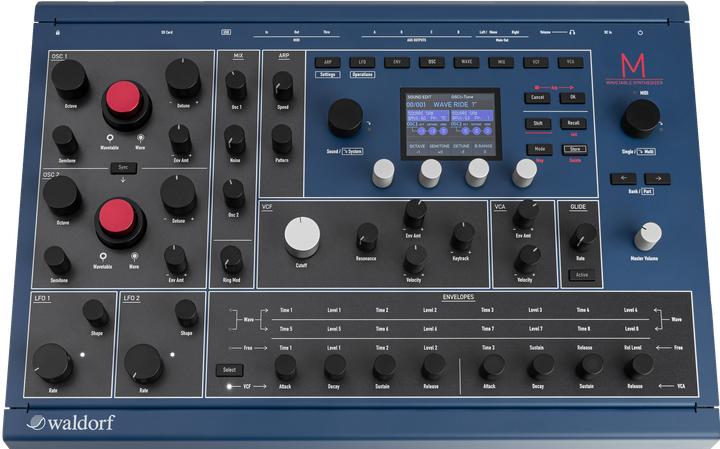Click the white encoder below display SEMITONE
This screenshot has width=720, height=449.
point(430,173)
